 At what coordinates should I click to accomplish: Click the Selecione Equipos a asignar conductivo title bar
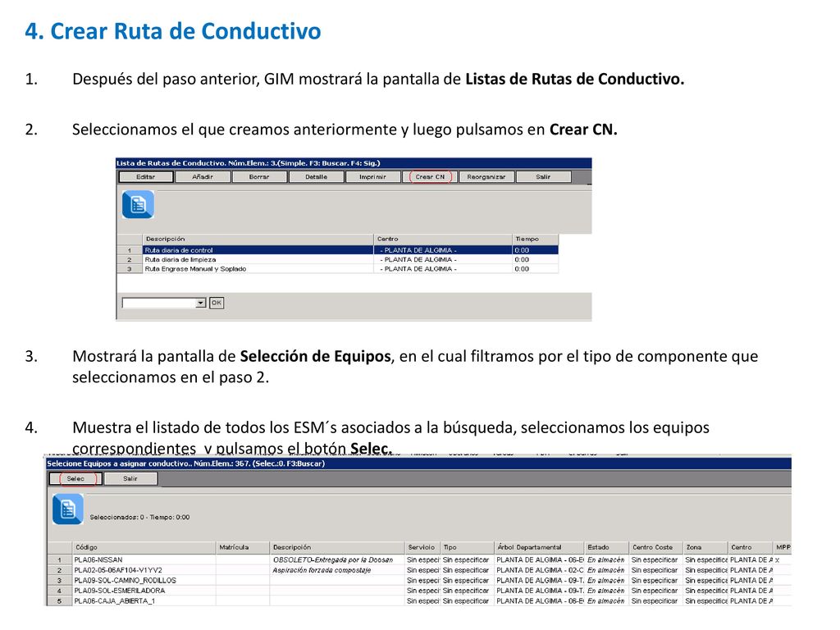click(x=419, y=464)
